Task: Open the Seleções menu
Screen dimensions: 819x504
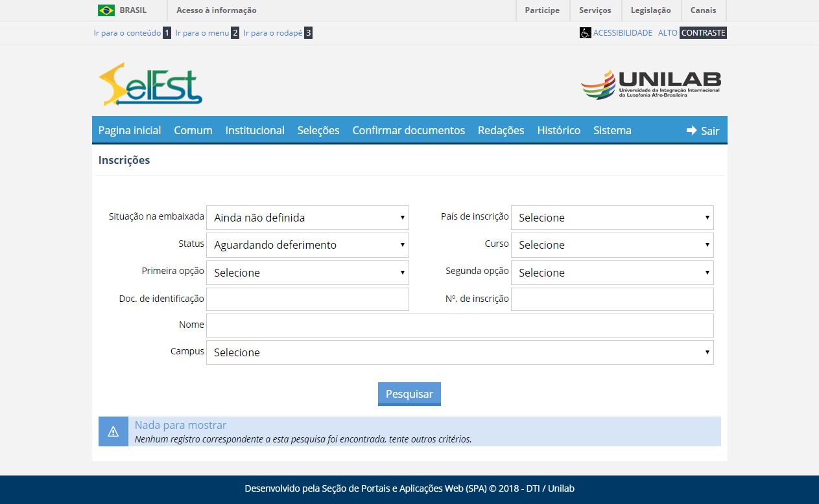Action: point(318,130)
